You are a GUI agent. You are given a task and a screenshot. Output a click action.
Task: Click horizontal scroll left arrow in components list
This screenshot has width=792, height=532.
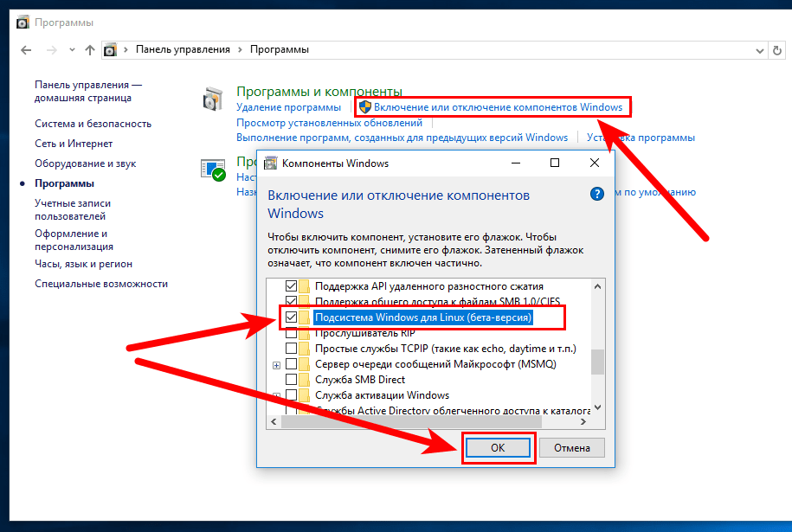(274, 421)
